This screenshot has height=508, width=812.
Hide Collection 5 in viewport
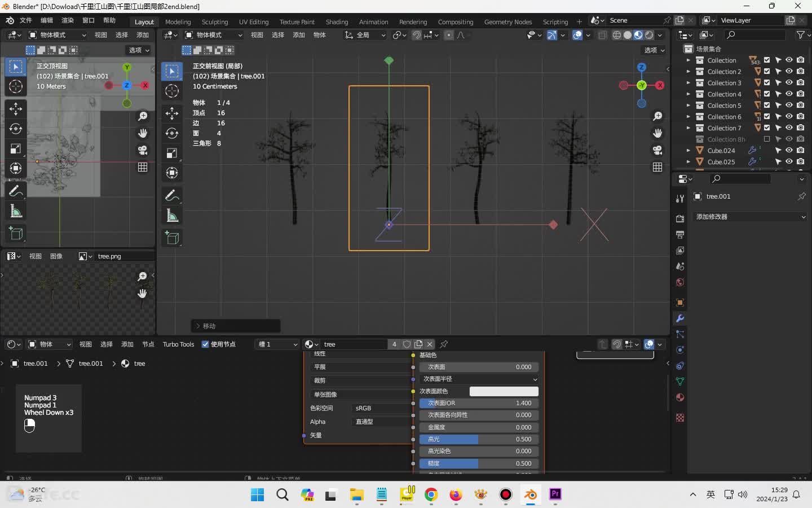(x=789, y=106)
